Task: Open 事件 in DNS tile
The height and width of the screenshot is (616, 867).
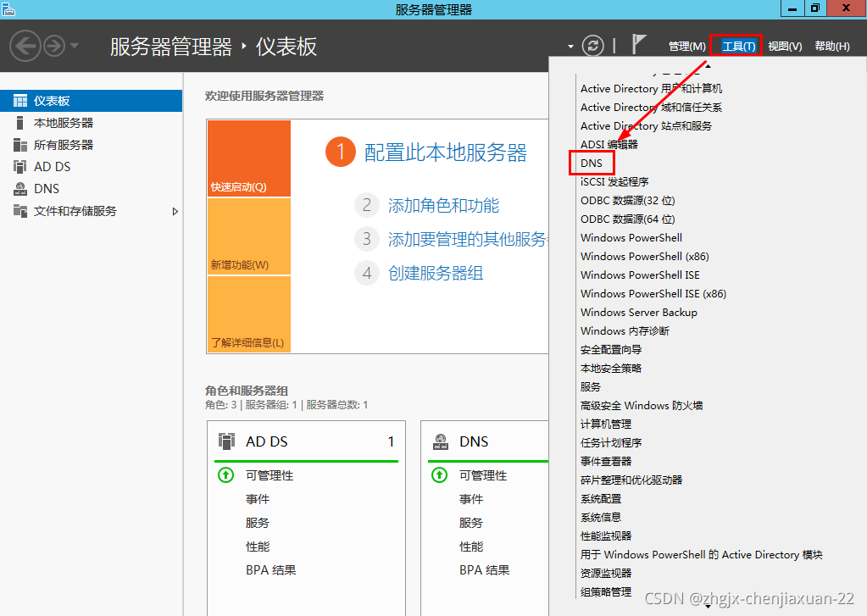Action: pyautogui.click(x=471, y=499)
